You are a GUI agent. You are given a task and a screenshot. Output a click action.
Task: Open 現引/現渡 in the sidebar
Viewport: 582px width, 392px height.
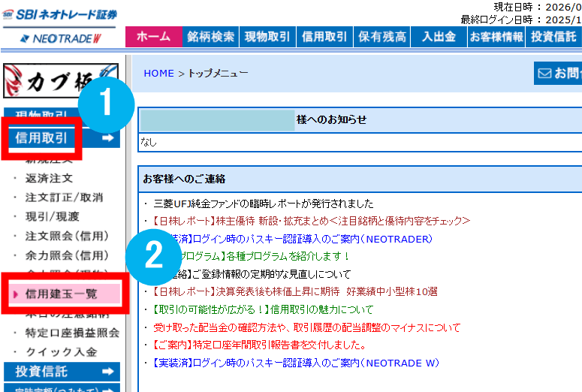coord(53,217)
